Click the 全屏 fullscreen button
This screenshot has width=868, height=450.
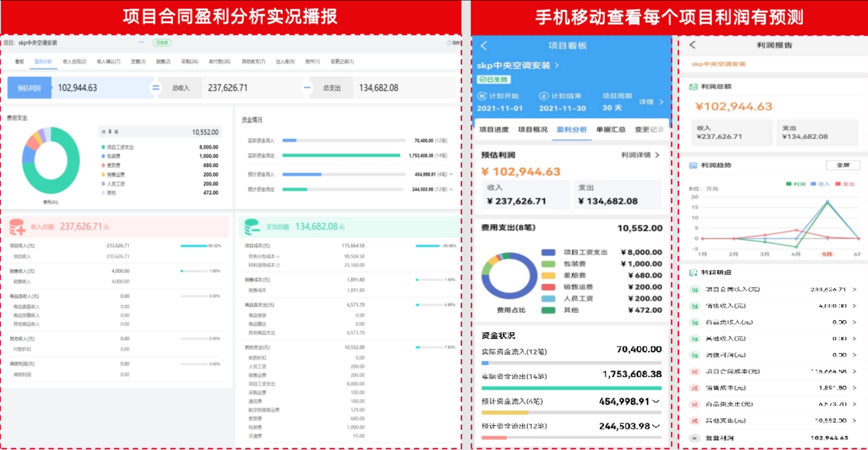click(843, 165)
